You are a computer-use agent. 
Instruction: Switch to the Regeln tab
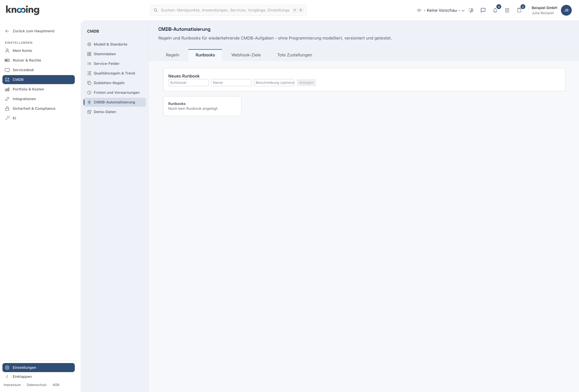[172, 55]
